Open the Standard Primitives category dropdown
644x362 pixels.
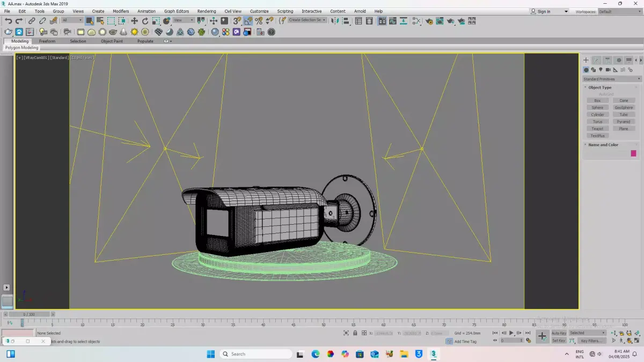click(x=612, y=79)
